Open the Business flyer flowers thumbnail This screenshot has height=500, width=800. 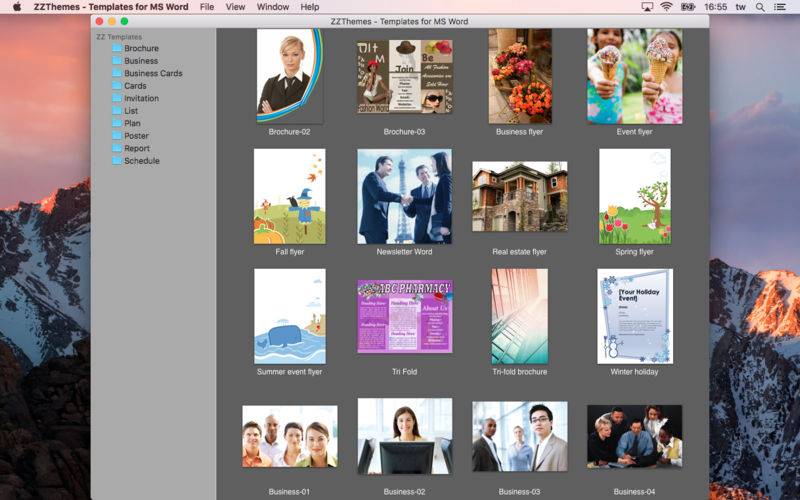pos(520,76)
